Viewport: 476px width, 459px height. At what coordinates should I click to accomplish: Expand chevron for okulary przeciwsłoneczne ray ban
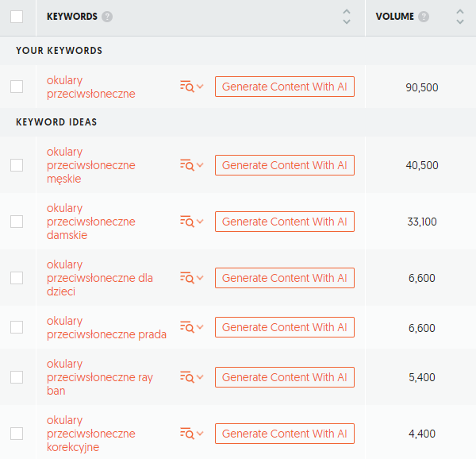(x=200, y=377)
